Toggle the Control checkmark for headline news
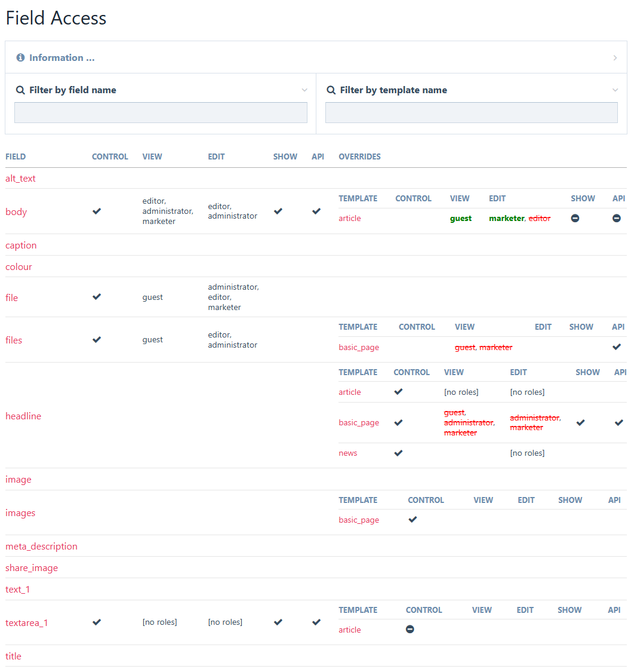This screenshot has width=631, height=672. tap(399, 453)
